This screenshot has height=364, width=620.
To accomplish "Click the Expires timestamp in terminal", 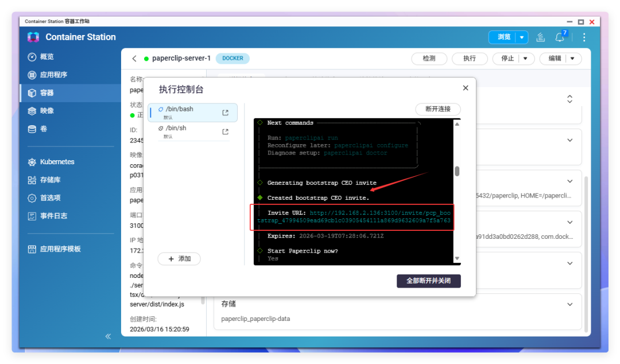I will coord(341,236).
